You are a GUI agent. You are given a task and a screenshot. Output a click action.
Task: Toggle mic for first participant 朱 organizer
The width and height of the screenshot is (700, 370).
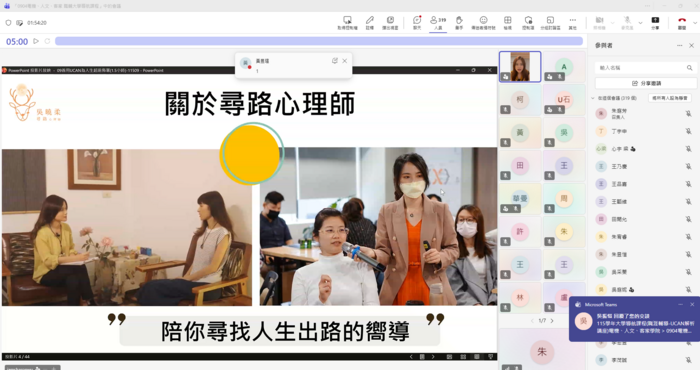point(688,114)
